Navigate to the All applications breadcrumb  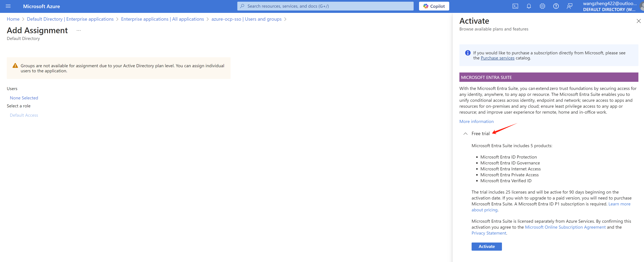pos(162,19)
